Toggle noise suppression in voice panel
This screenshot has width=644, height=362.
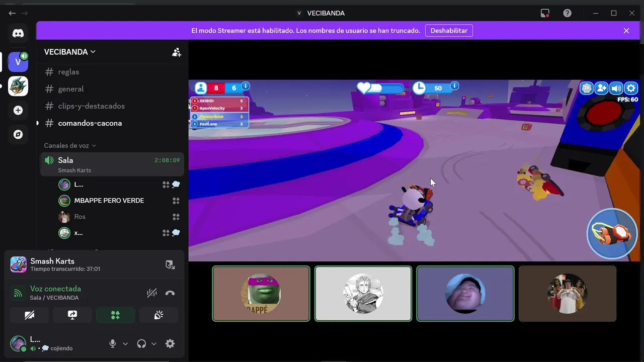151,293
